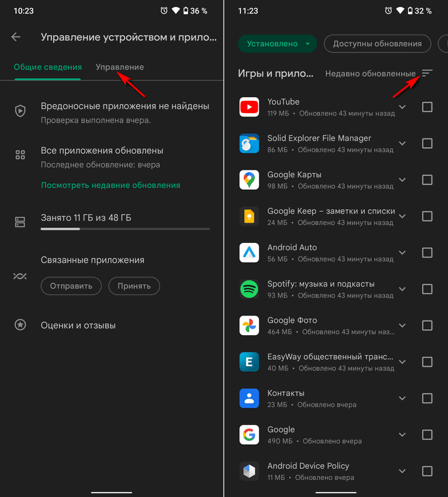Viewport: 448px width, 497px height.
Task: Tap EasyWay общественный транс... title
Action: coord(330,357)
